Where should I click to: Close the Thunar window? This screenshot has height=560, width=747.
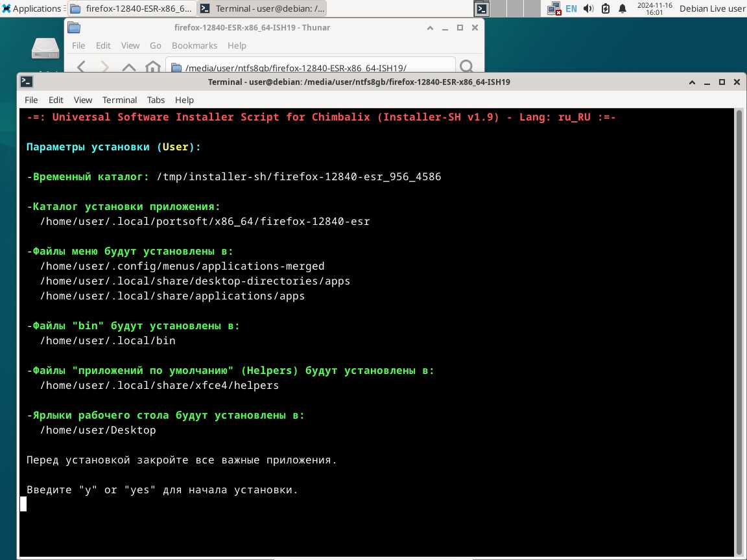point(475,28)
